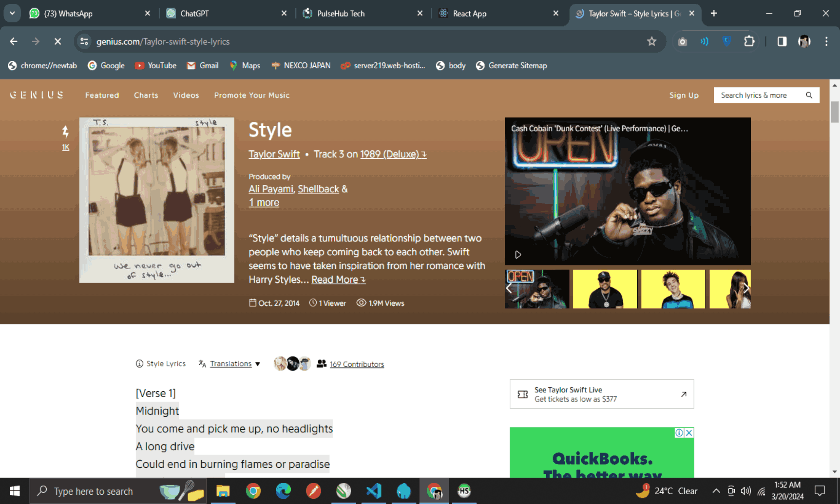Viewport: 840px width, 504px height.
Task: Open the Featured menu item
Action: [x=102, y=95]
